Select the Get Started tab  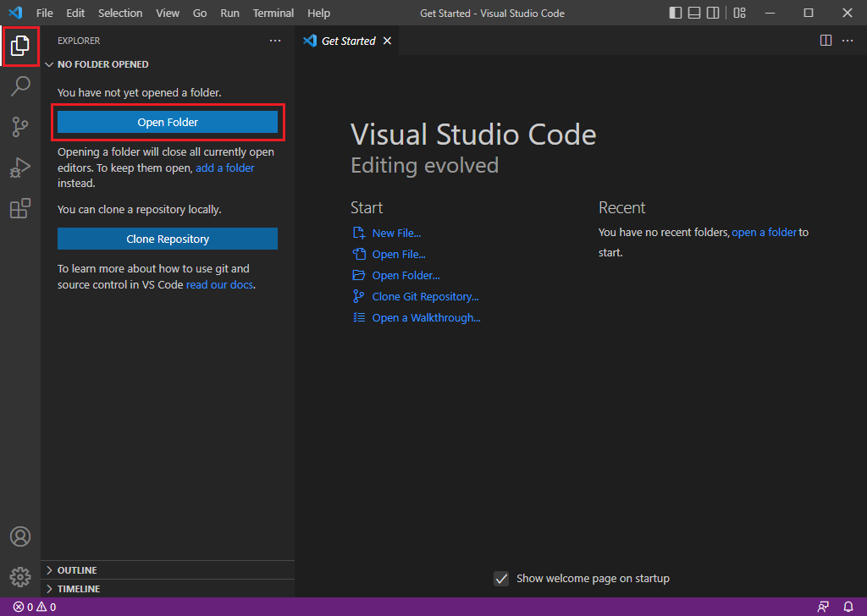point(347,41)
